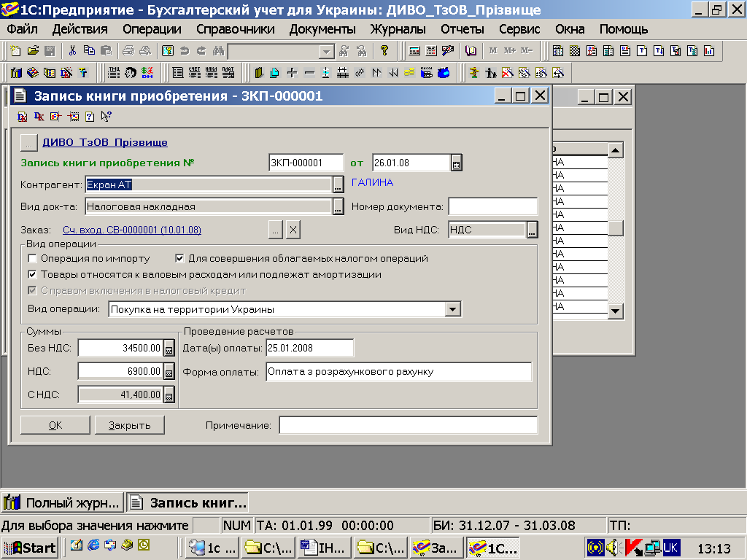Screen dimensions: 747x560
Task: Toggle 'Для совершения облагаемых налогом операций' checkbox
Action: point(179,259)
